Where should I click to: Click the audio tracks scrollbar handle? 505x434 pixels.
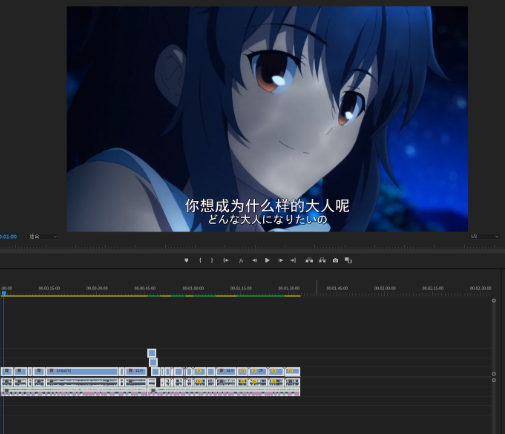click(x=494, y=380)
